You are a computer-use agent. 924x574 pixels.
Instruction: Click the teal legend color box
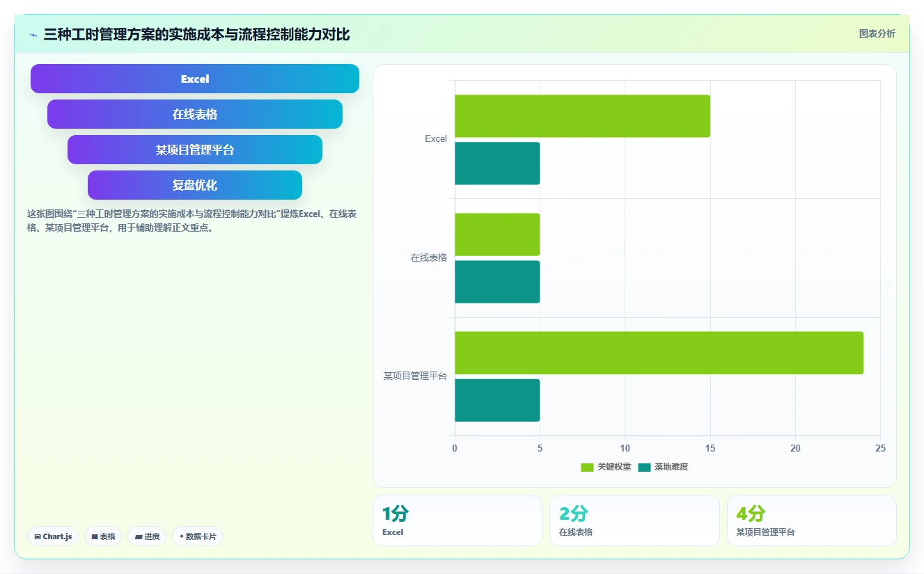(x=645, y=467)
